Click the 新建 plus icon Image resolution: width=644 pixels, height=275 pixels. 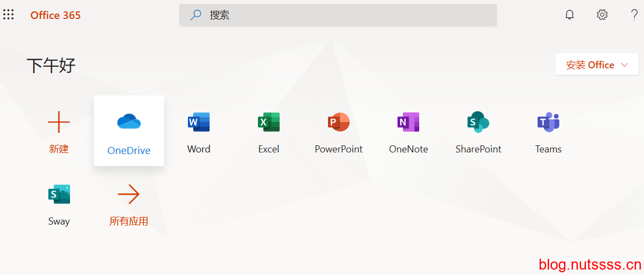59,122
